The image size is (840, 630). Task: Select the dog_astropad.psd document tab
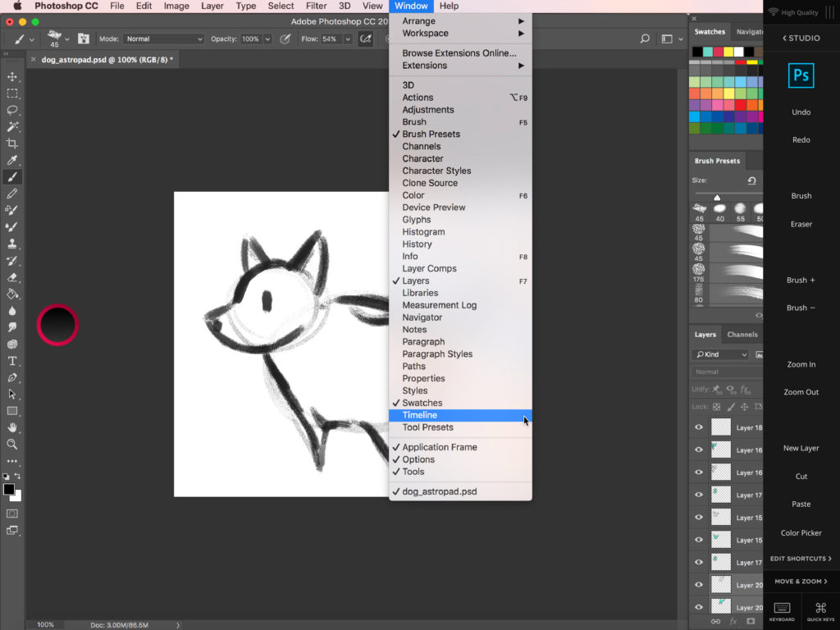[107, 59]
